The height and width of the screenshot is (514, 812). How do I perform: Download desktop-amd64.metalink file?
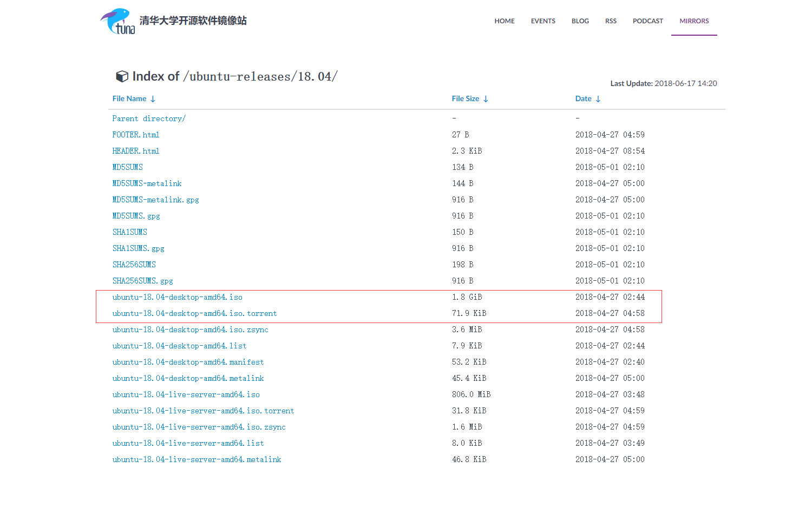(x=188, y=378)
